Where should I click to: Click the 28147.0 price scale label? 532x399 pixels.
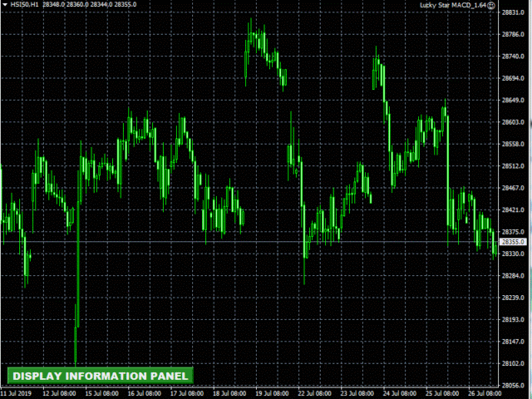(513, 342)
